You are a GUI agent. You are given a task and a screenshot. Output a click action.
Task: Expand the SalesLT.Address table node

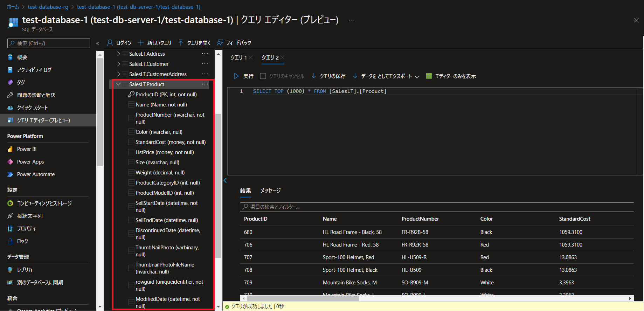(118, 54)
